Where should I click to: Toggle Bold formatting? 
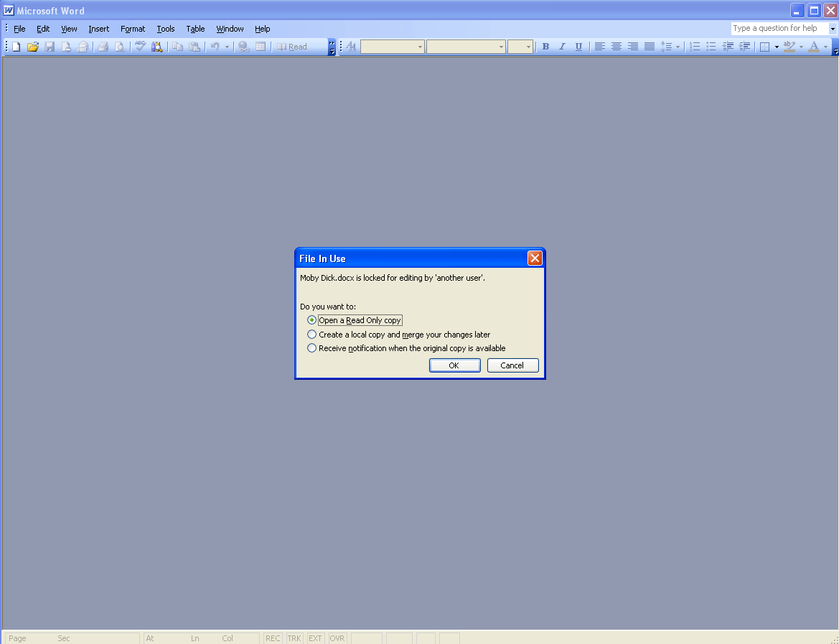[545, 47]
